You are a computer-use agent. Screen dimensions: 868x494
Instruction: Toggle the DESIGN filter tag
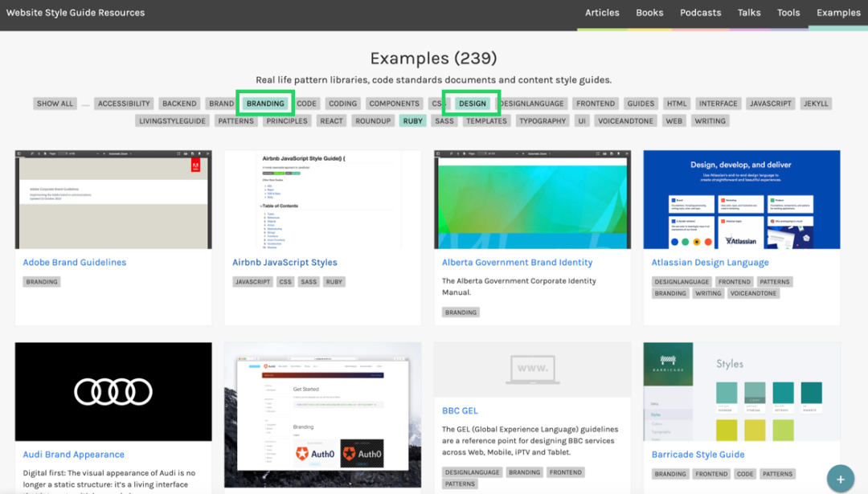click(x=473, y=104)
